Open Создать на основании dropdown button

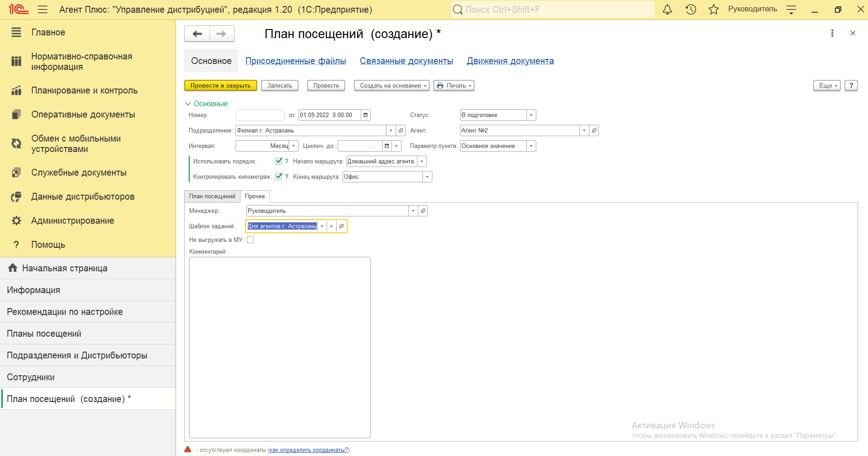(392, 85)
